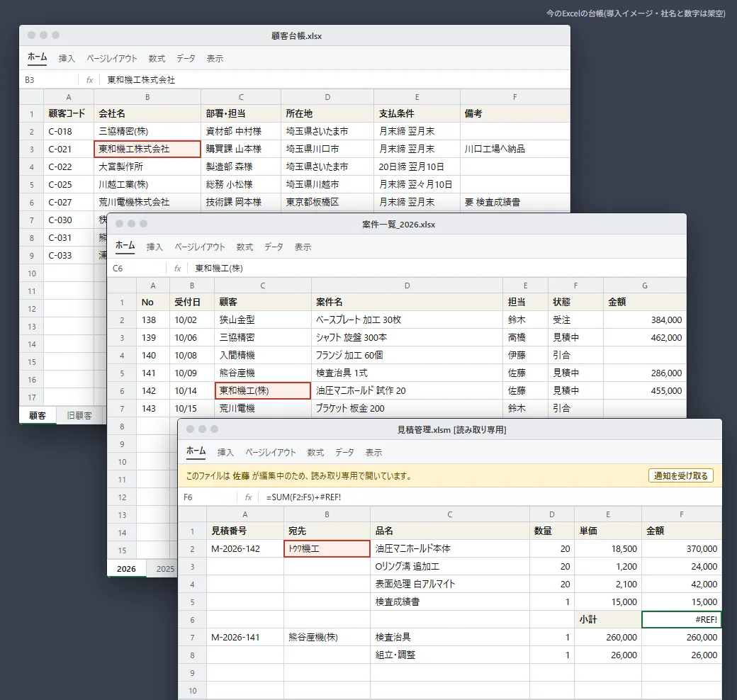Viewport: 737px width, 700px height.
Task: Click the formula bar showing 東和機工株式会社
Action: coord(334,80)
